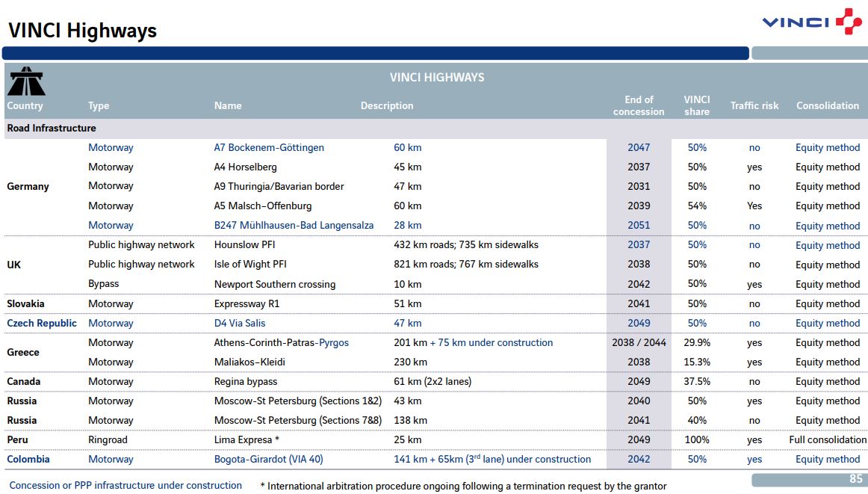Click 'A4 Horselberg' name cell
Screen dimensions: 868x494
245,167
